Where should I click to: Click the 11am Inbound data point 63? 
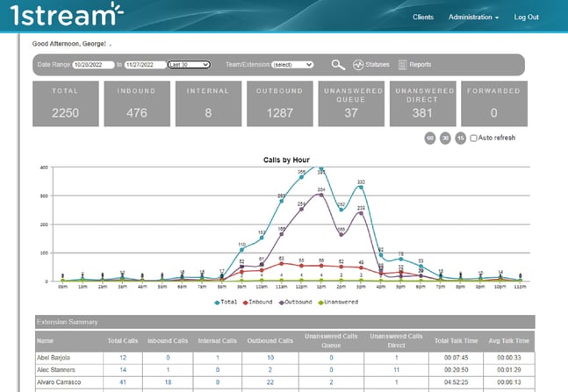click(x=282, y=264)
